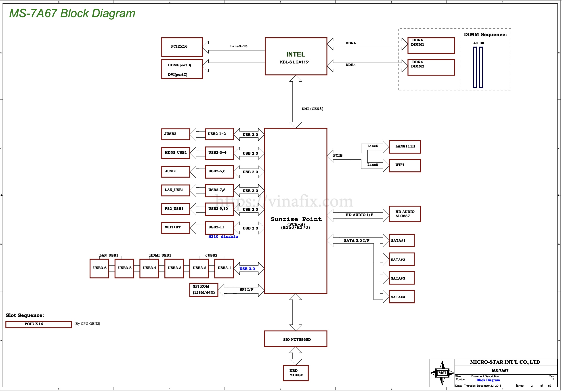
Task: Select the LAN8111H block
Action: (x=405, y=147)
